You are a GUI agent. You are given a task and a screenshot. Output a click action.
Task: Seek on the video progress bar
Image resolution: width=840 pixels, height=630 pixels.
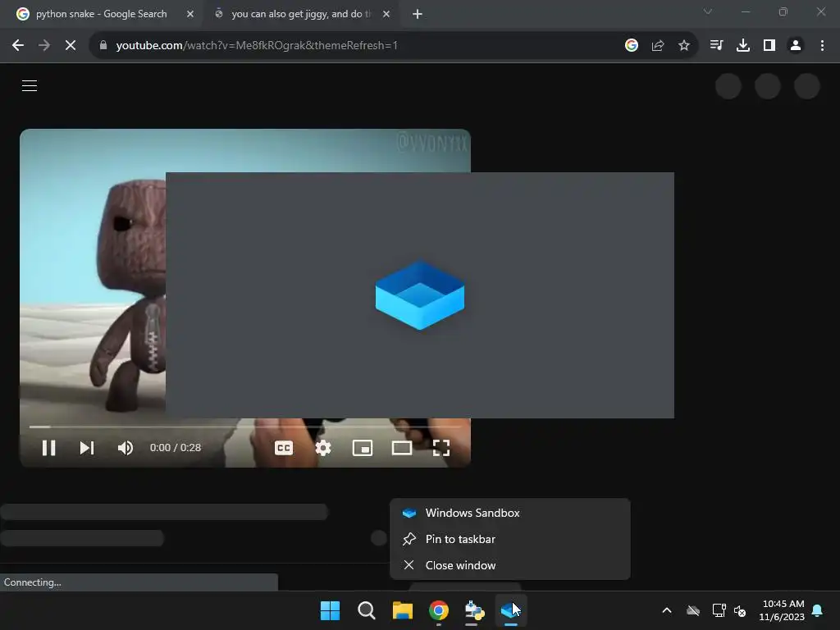pyautogui.click(x=244, y=427)
